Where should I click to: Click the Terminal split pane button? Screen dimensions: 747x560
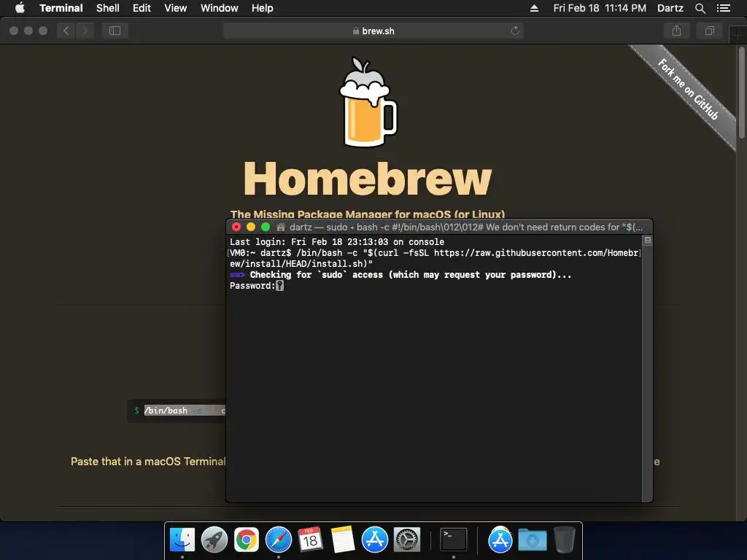(x=648, y=240)
